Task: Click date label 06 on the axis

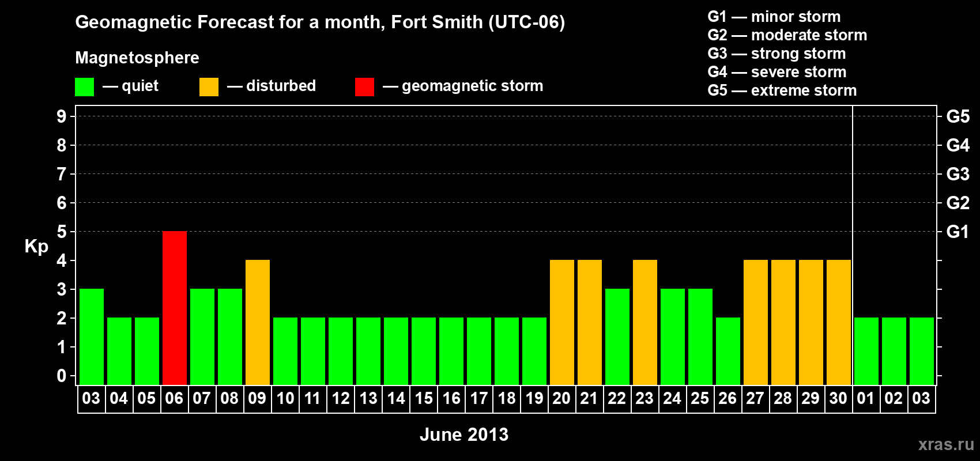Action: (x=174, y=399)
